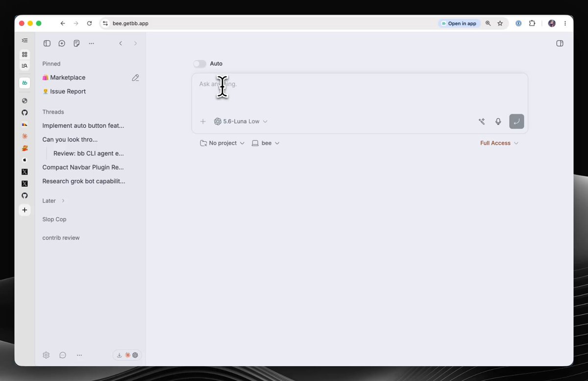Select the Slop Cop entry
Screen dimensions: 588x381
click(54, 219)
